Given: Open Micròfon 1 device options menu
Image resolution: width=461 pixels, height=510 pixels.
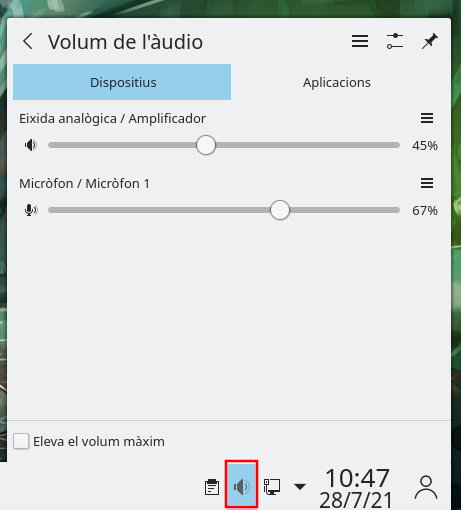Looking at the screenshot, I should click(427, 183).
